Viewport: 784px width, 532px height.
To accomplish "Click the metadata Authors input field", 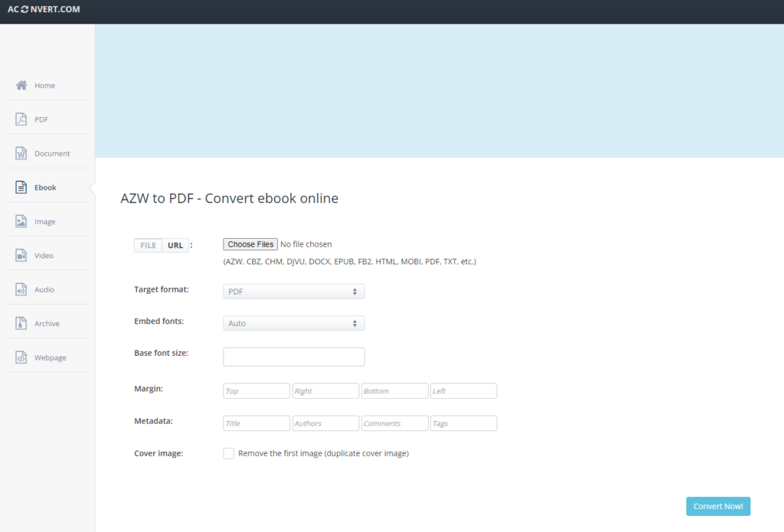I will 325,423.
